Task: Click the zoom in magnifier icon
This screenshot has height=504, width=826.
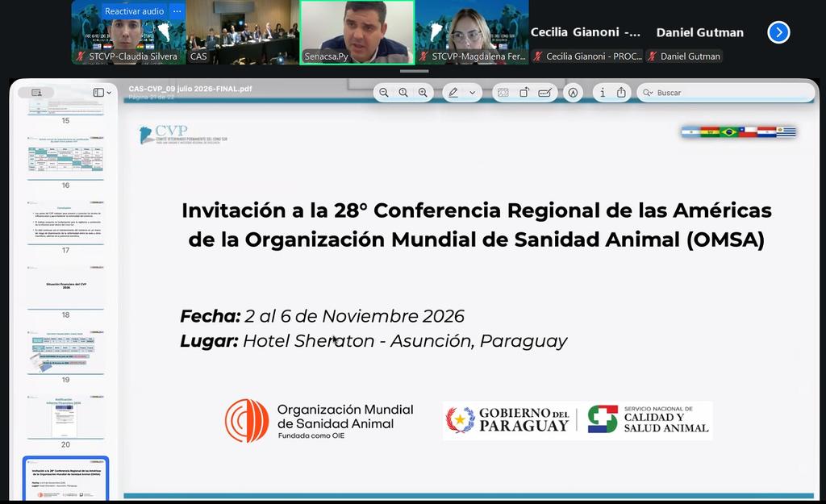Action: pos(423,93)
